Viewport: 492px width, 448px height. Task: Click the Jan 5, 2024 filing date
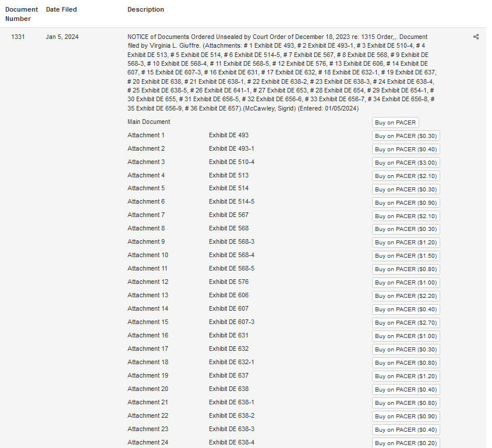62,37
